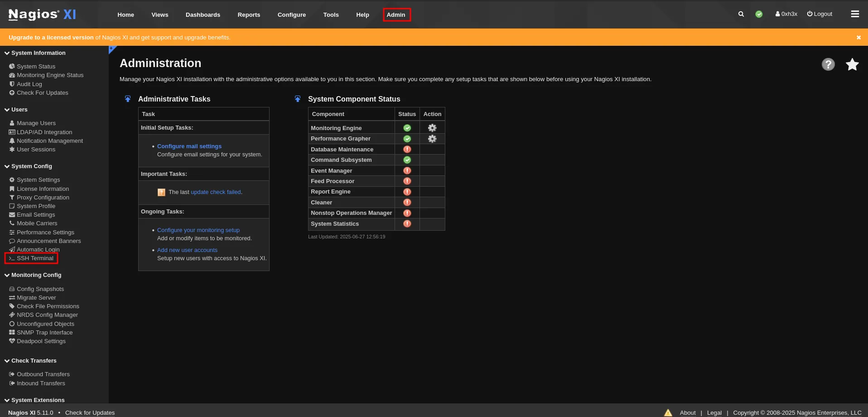Click the Administrative Tasks pin icon

point(128,99)
